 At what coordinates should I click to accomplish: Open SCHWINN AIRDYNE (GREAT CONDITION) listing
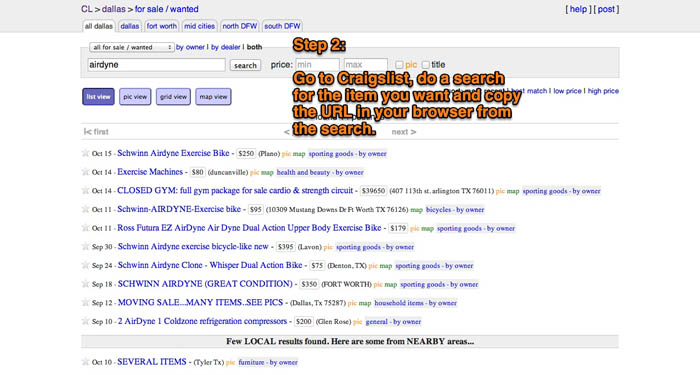point(205,284)
